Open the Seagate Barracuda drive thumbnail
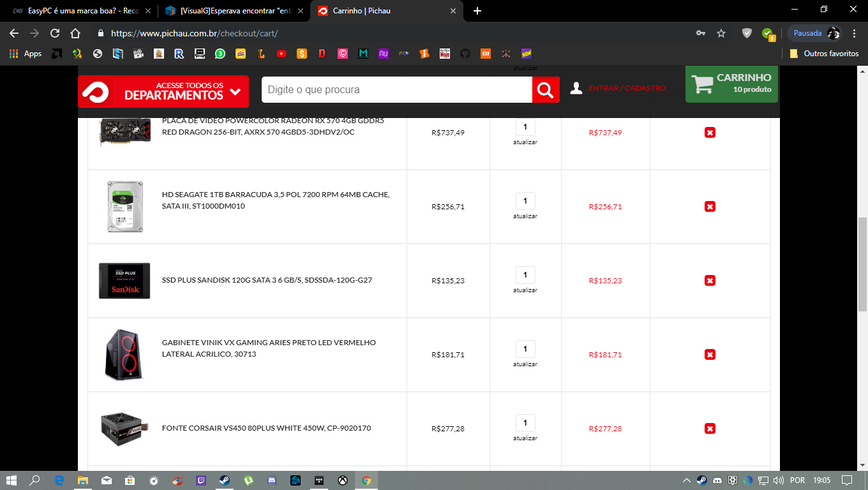The image size is (868, 490). (x=125, y=207)
